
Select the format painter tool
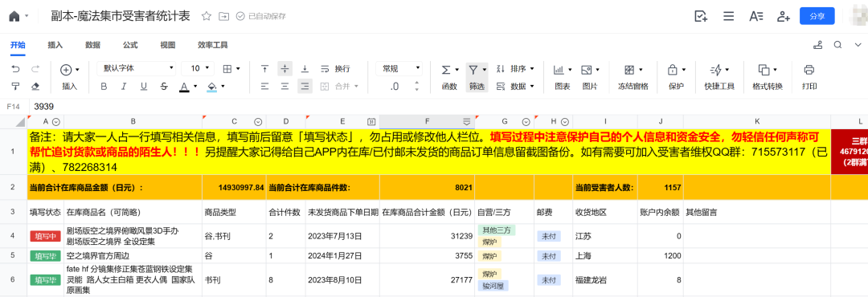(x=15, y=86)
